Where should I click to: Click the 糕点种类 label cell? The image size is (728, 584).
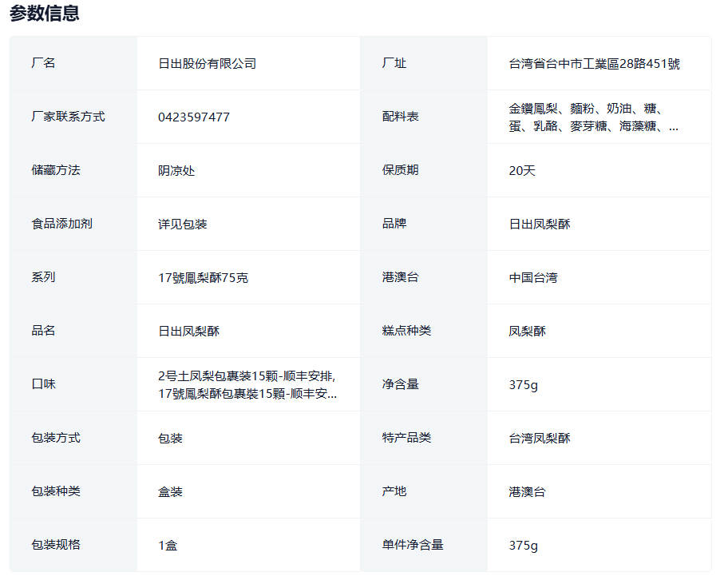(x=406, y=331)
